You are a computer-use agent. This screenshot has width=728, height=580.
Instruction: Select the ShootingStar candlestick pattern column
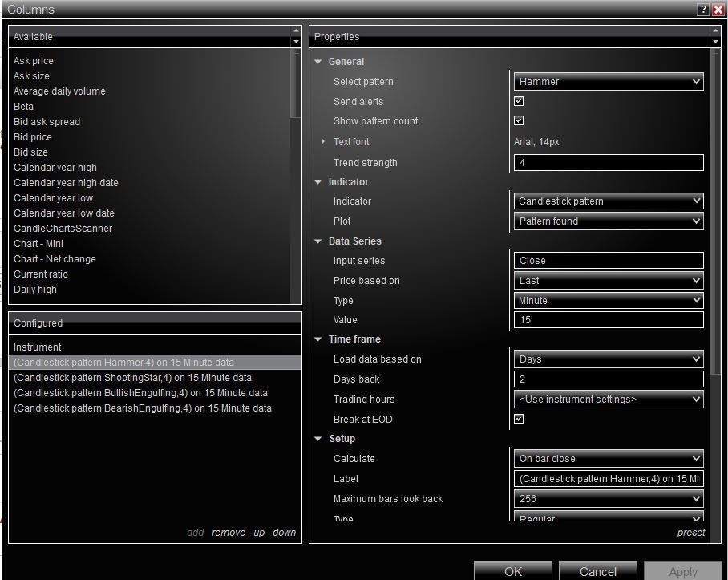click(155, 378)
